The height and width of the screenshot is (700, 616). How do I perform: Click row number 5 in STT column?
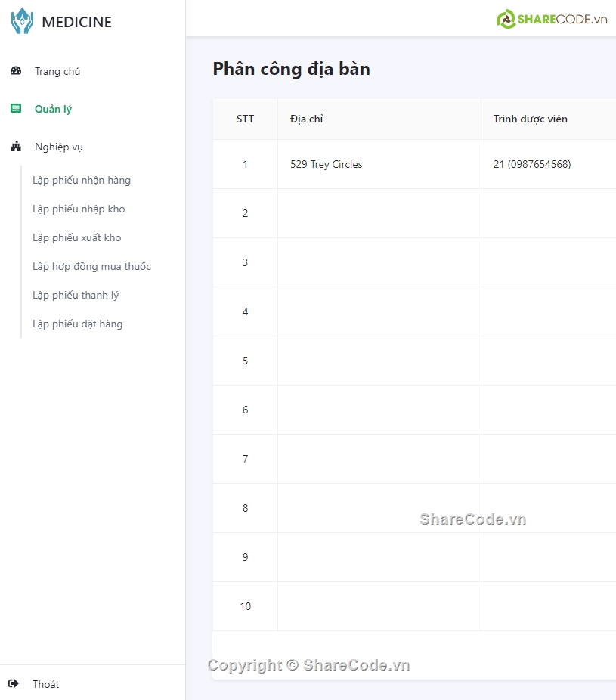tap(245, 361)
